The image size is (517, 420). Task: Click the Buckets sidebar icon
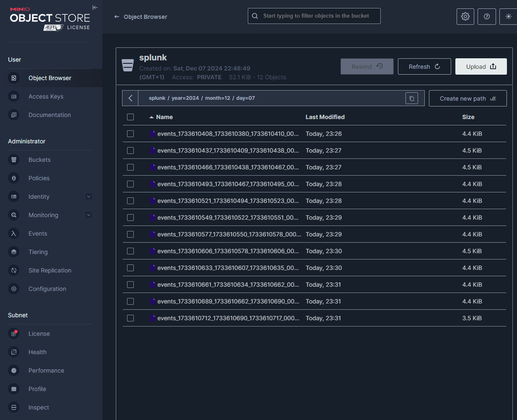pyautogui.click(x=14, y=160)
